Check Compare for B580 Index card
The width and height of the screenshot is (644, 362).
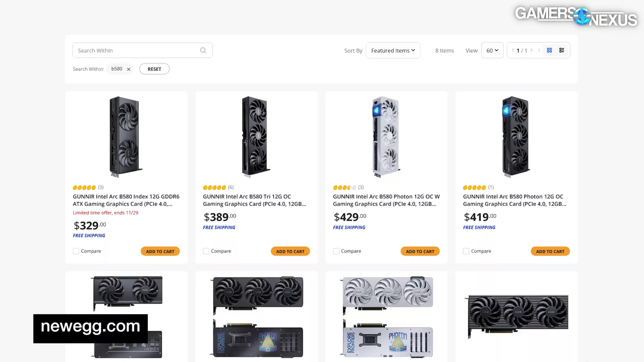pyautogui.click(x=76, y=251)
